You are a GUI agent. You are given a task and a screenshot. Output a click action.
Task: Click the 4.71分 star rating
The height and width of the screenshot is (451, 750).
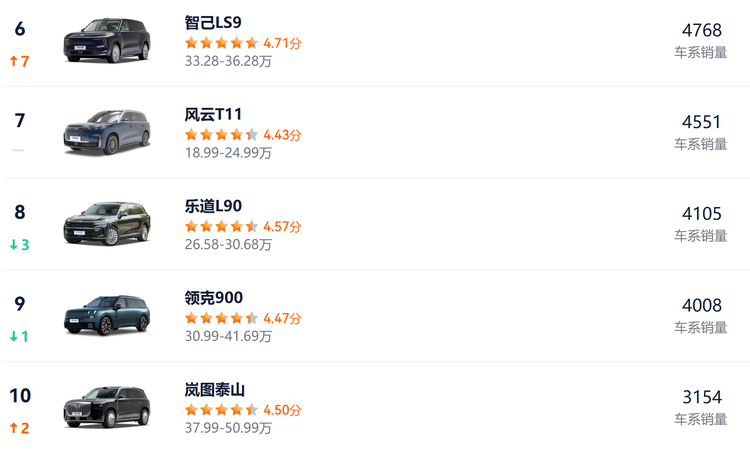pos(243,43)
